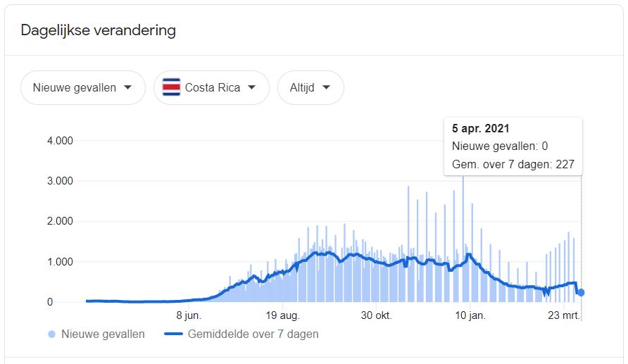The width and height of the screenshot is (628, 364).
Task: Select the Gemiddelde over 7 dagen legend label
Action: 253,334
